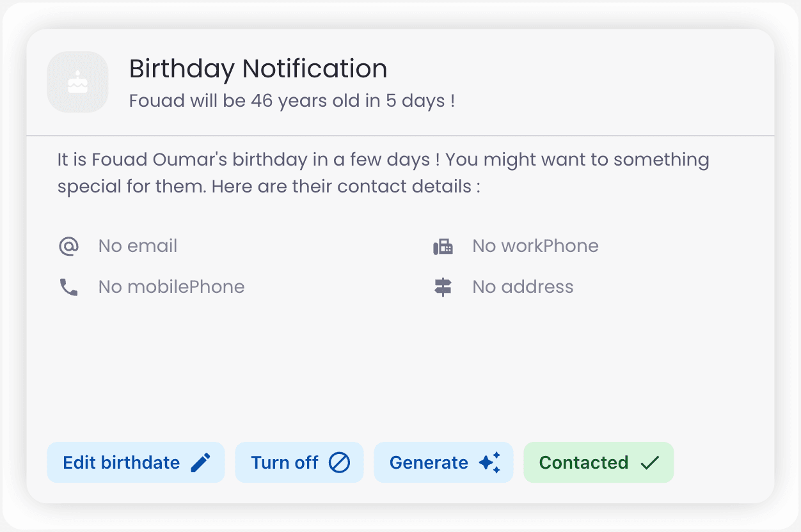Click the birthday message description paragraph
This screenshot has height=532, width=801.
(x=383, y=173)
